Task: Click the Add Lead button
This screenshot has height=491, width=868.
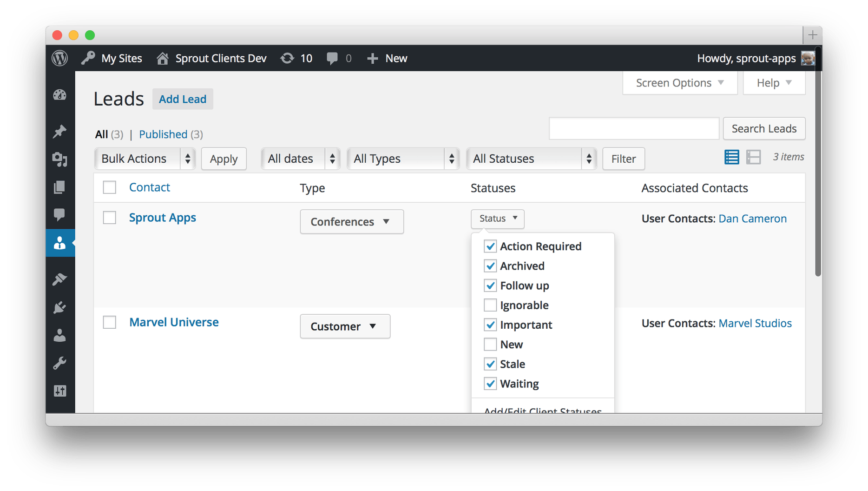Action: (183, 99)
